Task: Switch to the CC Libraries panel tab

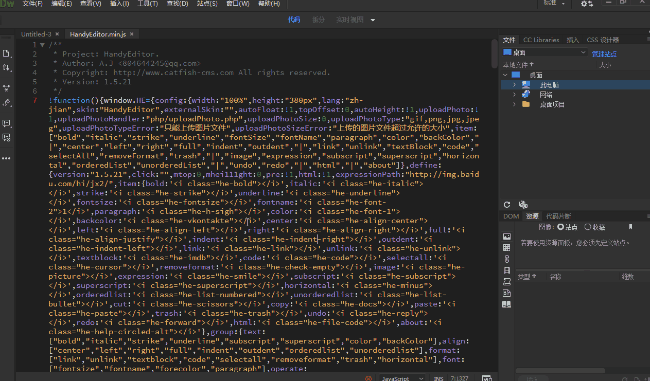Action: (x=541, y=40)
